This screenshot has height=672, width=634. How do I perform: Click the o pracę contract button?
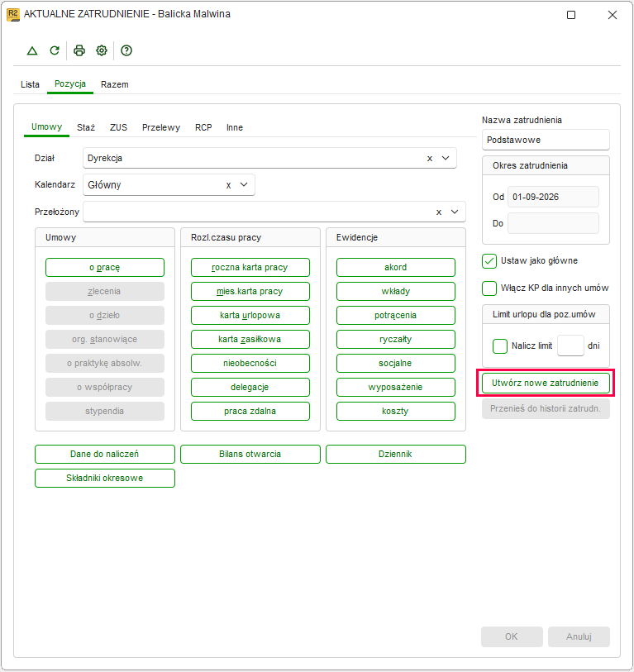[x=105, y=268]
